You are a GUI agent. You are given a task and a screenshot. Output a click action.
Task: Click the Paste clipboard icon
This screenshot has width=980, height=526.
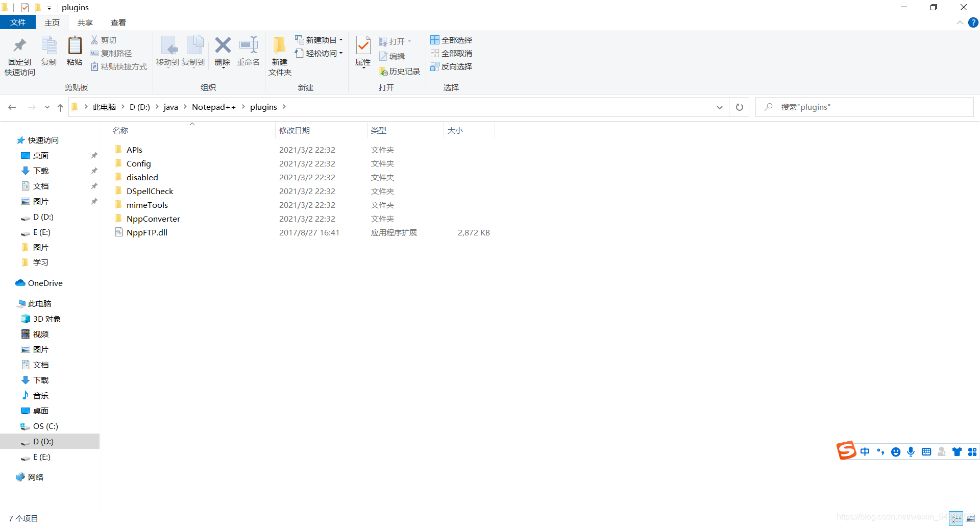pos(75,45)
